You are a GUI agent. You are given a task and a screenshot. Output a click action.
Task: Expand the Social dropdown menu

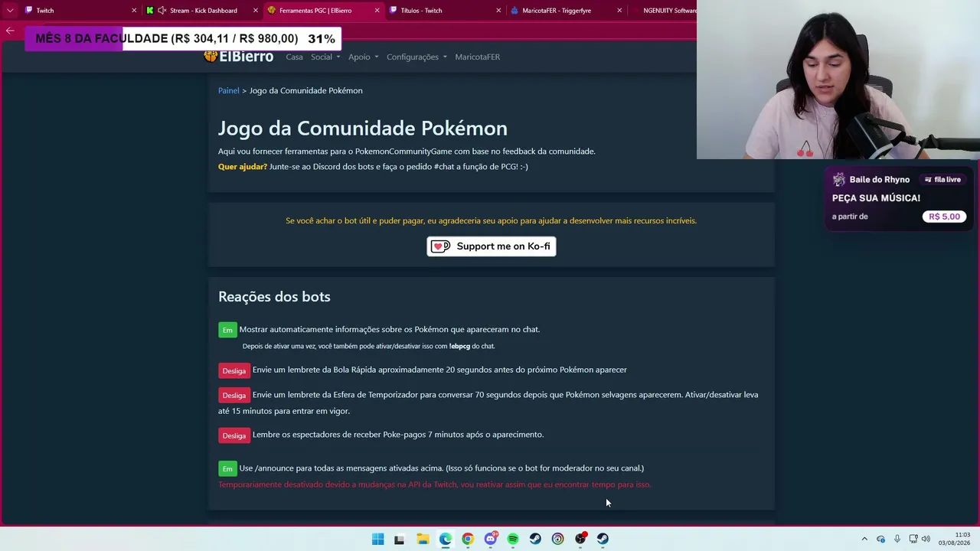(x=325, y=57)
